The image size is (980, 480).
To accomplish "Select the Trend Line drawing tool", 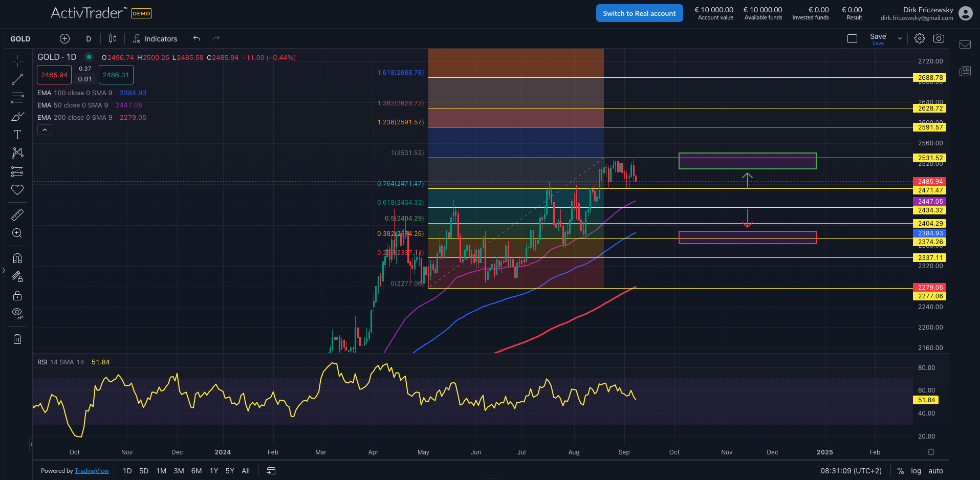I will 17,79.
